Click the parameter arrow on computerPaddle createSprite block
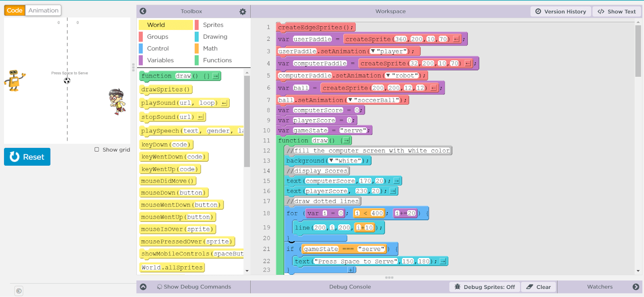Viewport: 644px width, 297px height. tap(468, 63)
